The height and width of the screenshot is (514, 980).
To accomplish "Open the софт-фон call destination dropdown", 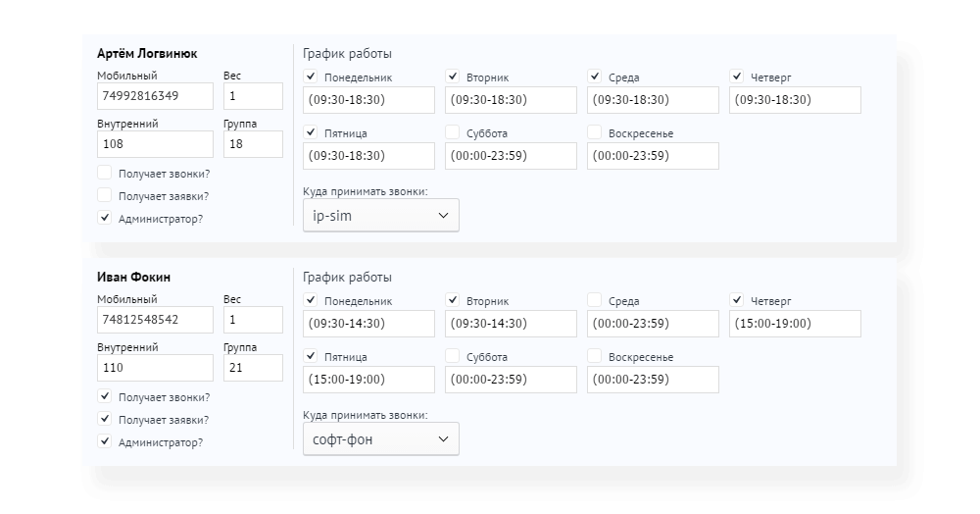I will pos(380,439).
